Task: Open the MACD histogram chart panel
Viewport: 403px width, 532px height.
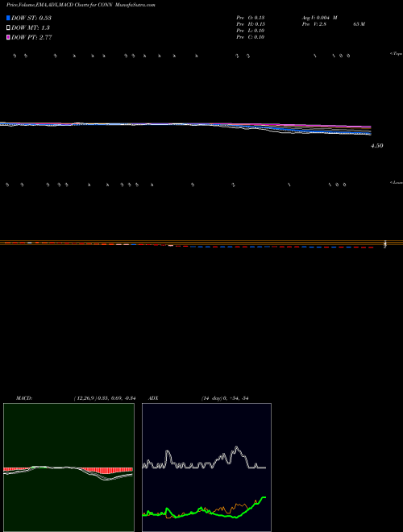Action: pyautogui.click(x=69, y=468)
